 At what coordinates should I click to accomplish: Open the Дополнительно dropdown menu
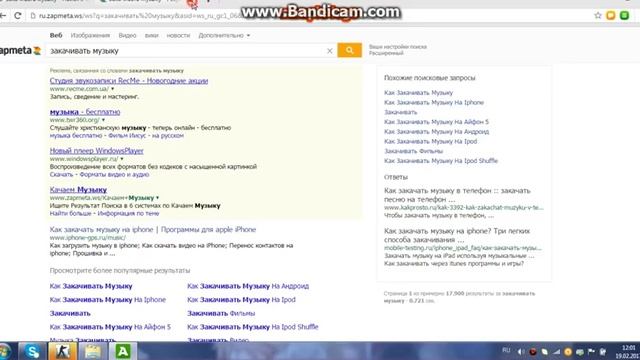tap(224, 36)
